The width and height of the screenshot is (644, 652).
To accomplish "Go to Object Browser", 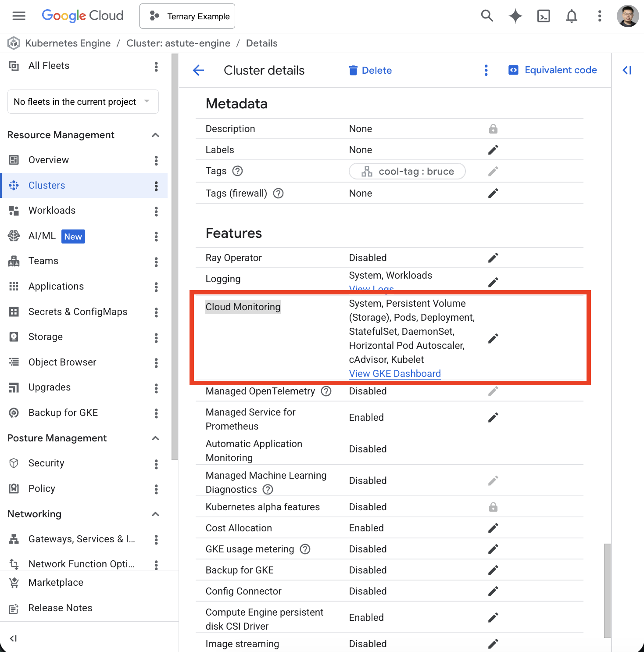I will tap(62, 362).
